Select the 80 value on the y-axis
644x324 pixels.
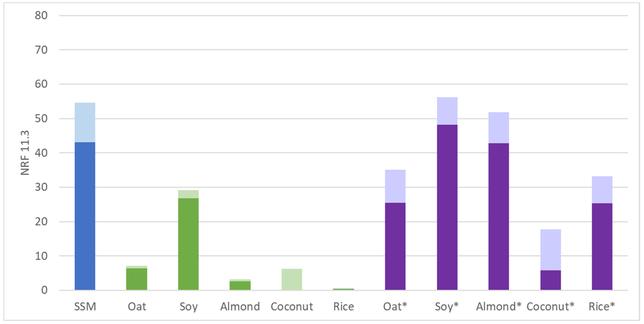pyautogui.click(x=41, y=15)
